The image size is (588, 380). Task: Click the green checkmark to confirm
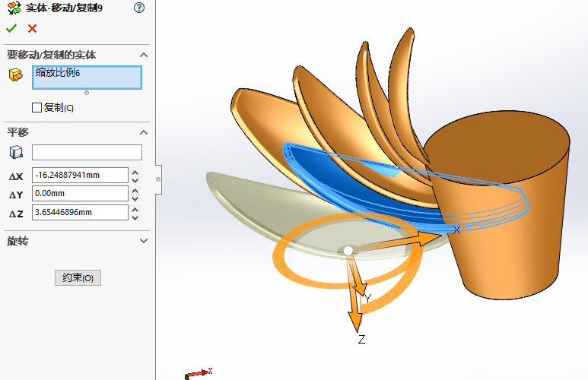pos(11,28)
